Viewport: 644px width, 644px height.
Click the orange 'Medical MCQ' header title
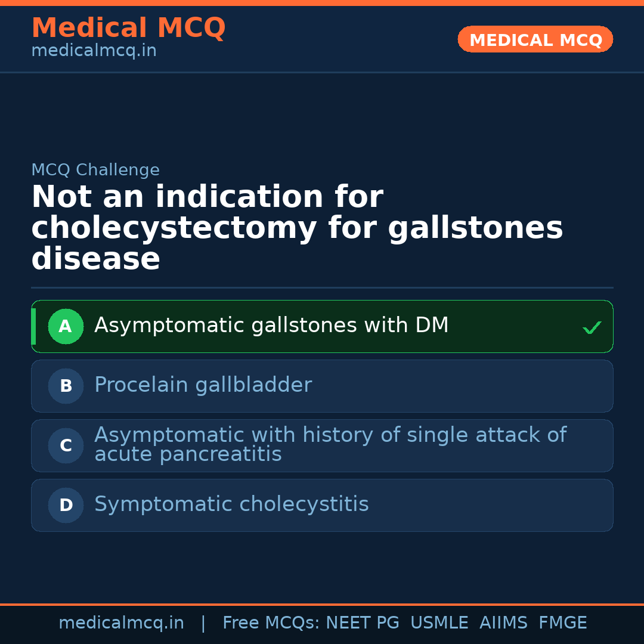(128, 28)
